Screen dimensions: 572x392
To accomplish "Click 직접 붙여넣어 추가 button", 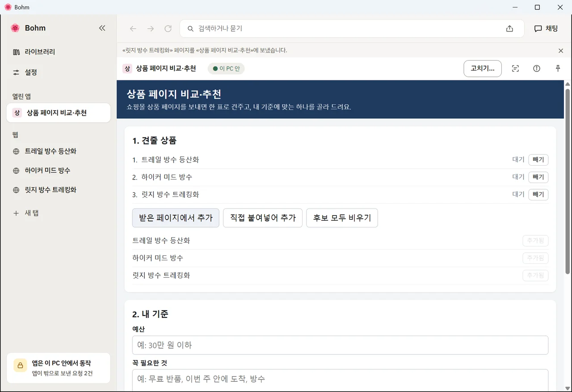I will [x=263, y=218].
